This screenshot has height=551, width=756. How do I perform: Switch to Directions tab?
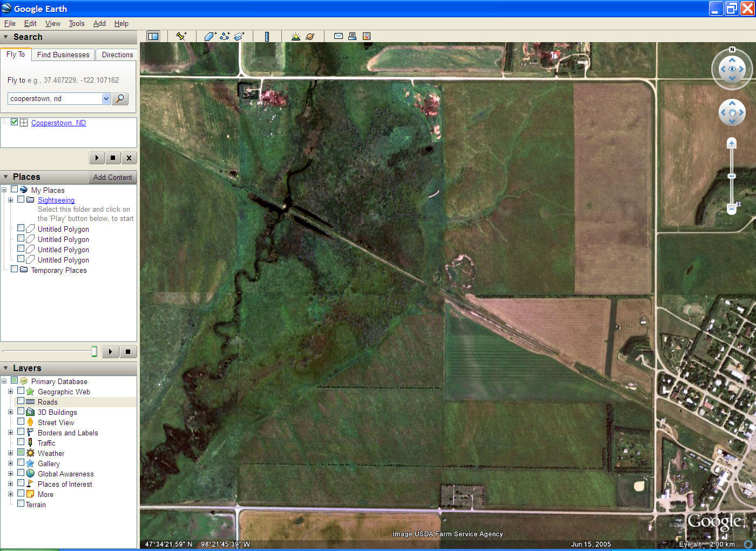point(117,55)
